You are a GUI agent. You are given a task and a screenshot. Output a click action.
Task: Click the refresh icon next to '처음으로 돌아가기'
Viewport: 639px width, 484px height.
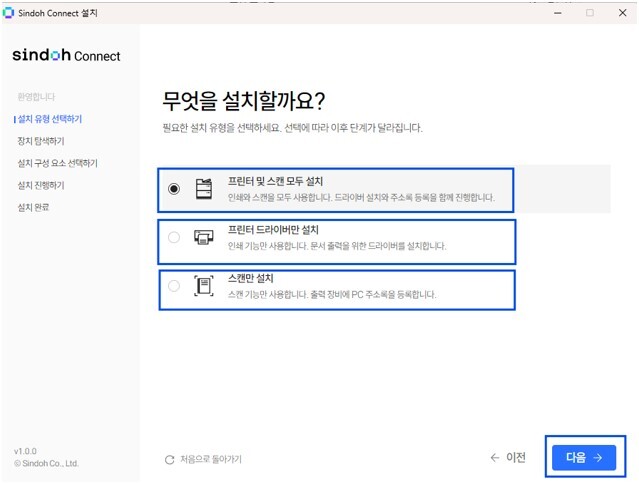tap(170, 460)
